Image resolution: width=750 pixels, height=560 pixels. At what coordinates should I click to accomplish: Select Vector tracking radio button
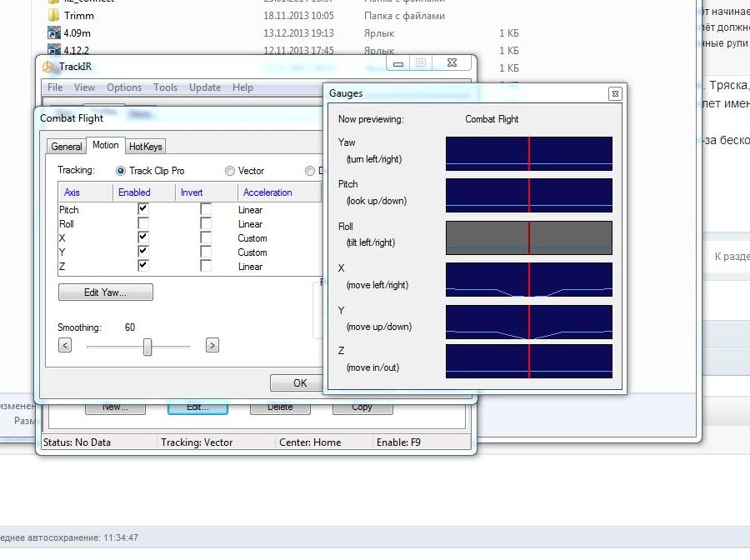pyautogui.click(x=230, y=171)
